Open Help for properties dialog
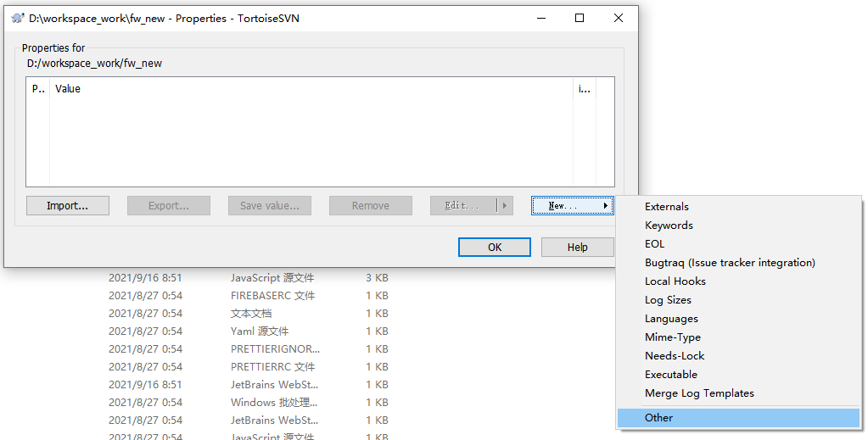 click(577, 247)
